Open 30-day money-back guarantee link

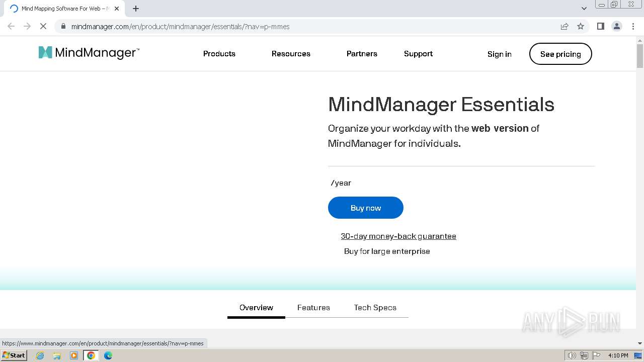coord(398,236)
